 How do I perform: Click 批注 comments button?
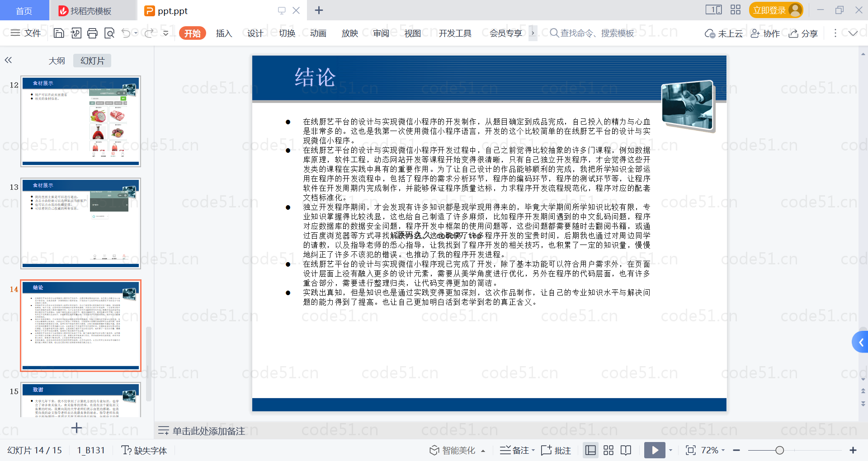point(556,450)
